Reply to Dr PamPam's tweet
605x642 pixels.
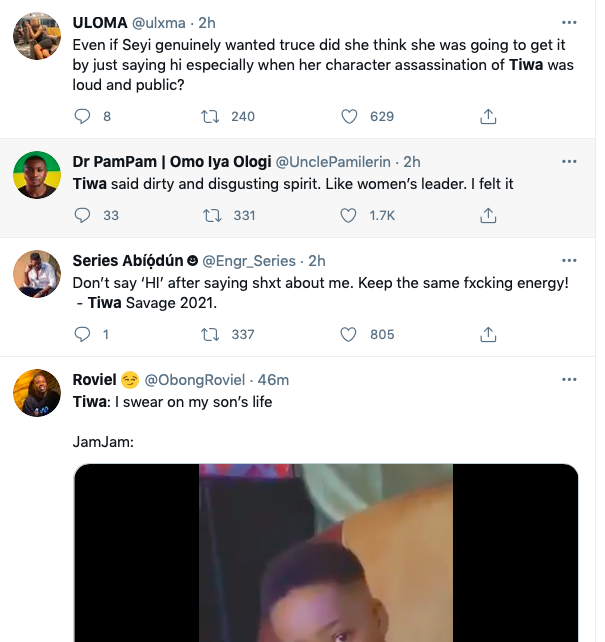(83, 215)
